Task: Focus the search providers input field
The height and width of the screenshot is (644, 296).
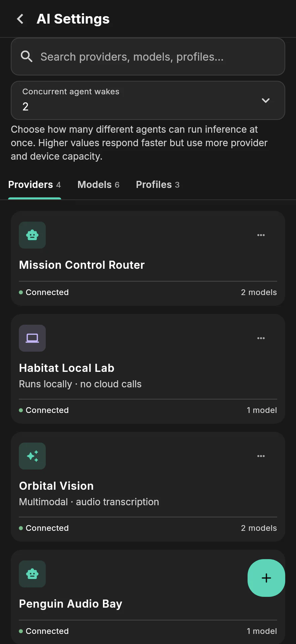Action: (148, 57)
